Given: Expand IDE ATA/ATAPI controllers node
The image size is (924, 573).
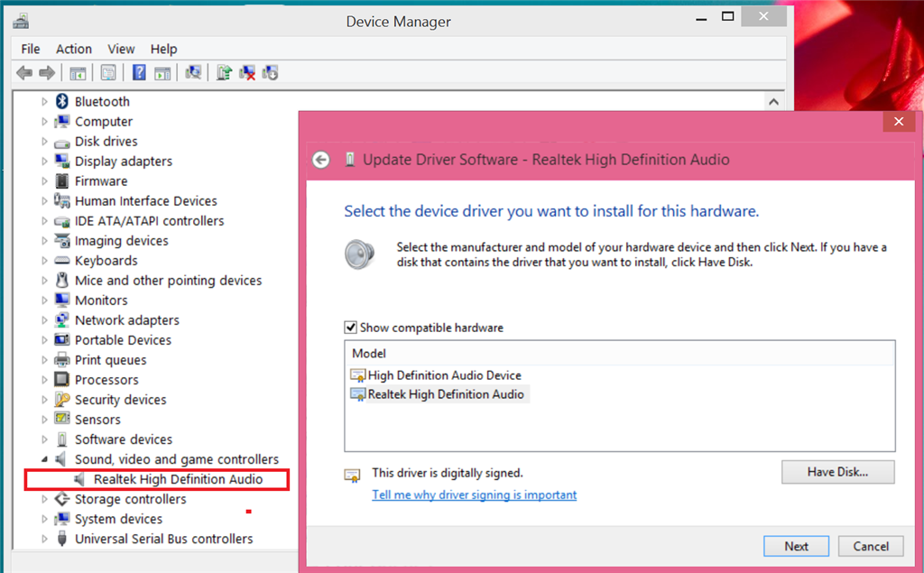Looking at the screenshot, I should coord(44,221).
